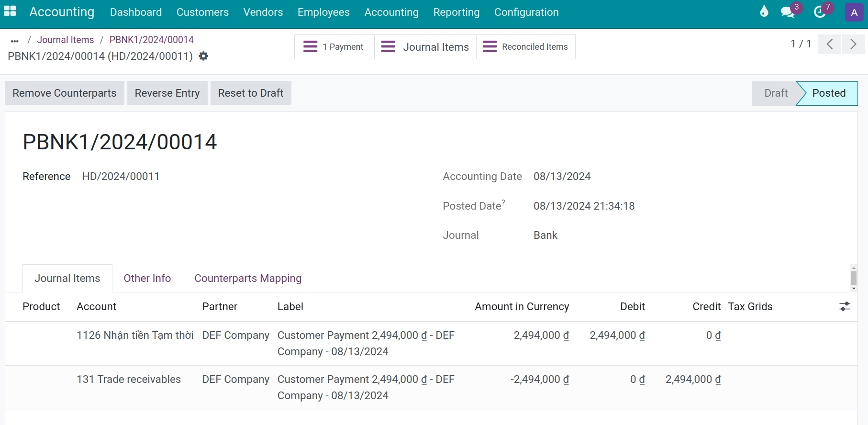The height and width of the screenshot is (425, 868).
Task: Open the Journal Items smart button
Action: pos(425,47)
